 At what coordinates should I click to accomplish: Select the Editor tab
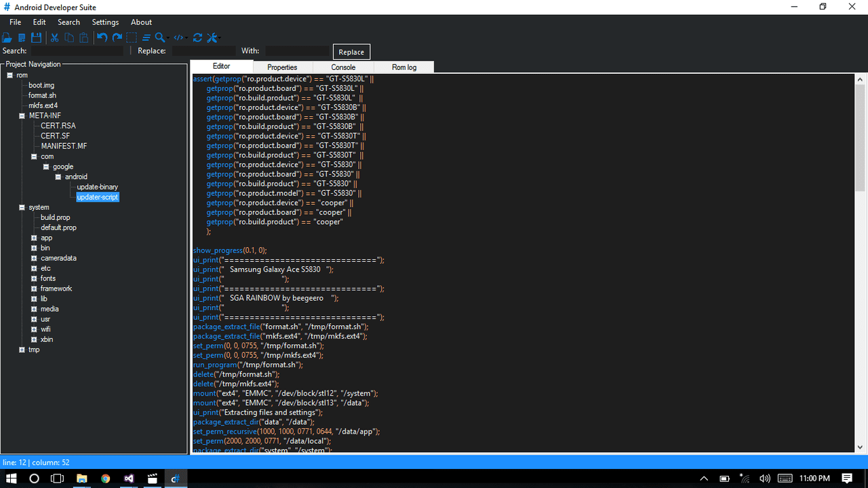click(221, 66)
